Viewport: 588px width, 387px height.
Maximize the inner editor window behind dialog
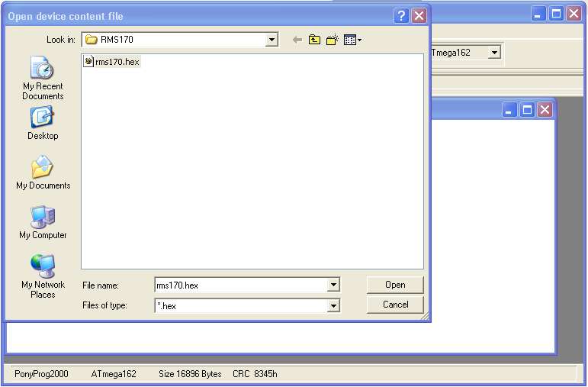[527, 110]
